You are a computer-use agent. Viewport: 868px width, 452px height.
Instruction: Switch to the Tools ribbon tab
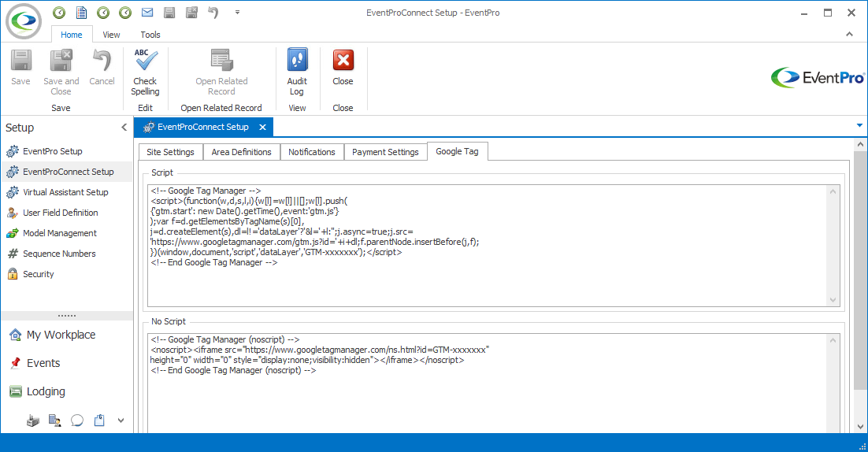[150, 35]
